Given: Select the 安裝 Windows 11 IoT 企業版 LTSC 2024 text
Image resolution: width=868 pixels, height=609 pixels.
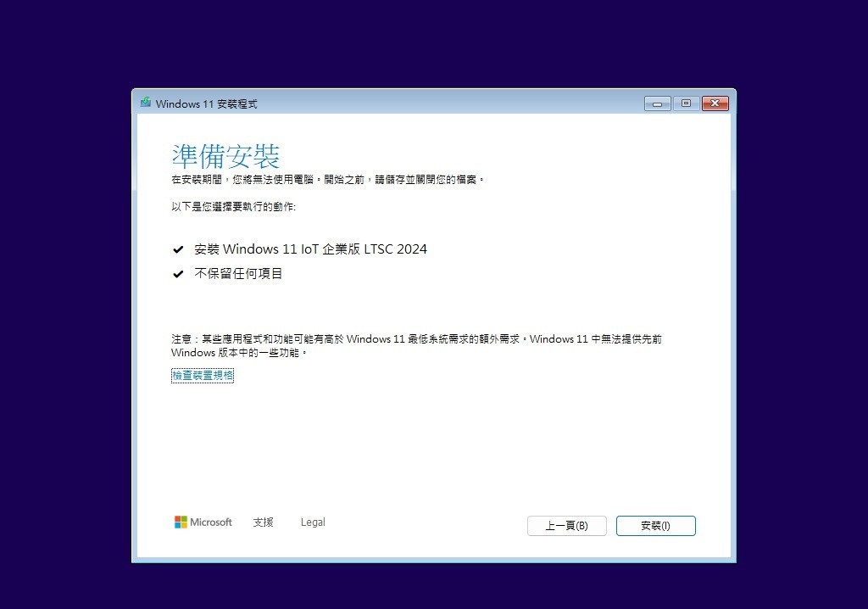Looking at the screenshot, I should (x=310, y=249).
